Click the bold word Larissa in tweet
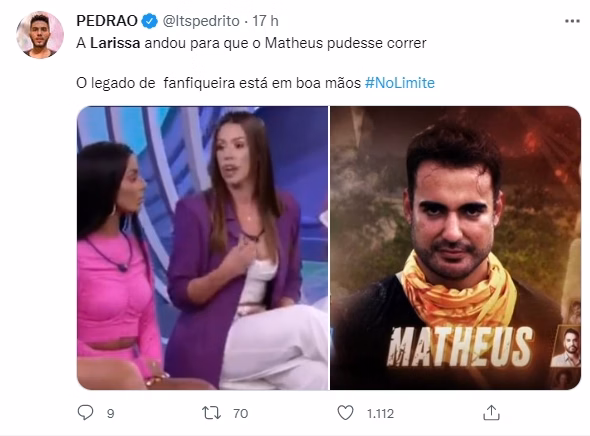The image size is (590, 436). point(115,43)
